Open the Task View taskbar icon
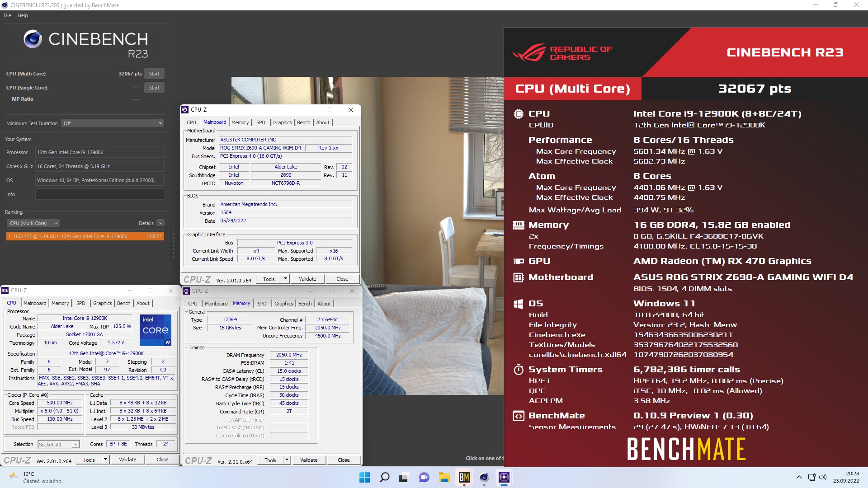 404,477
